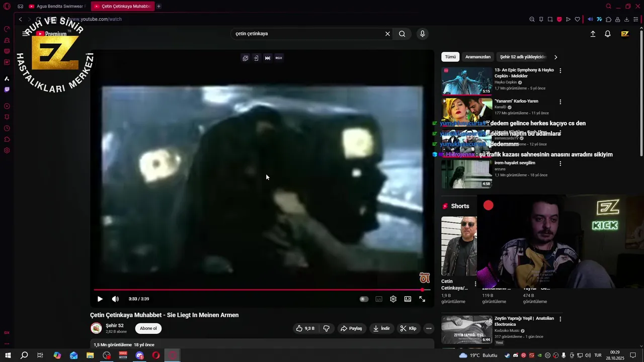Image resolution: width=644 pixels, height=362 pixels.
Task: Like the video with 9,3 B likes
Action: (x=305, y=328)
